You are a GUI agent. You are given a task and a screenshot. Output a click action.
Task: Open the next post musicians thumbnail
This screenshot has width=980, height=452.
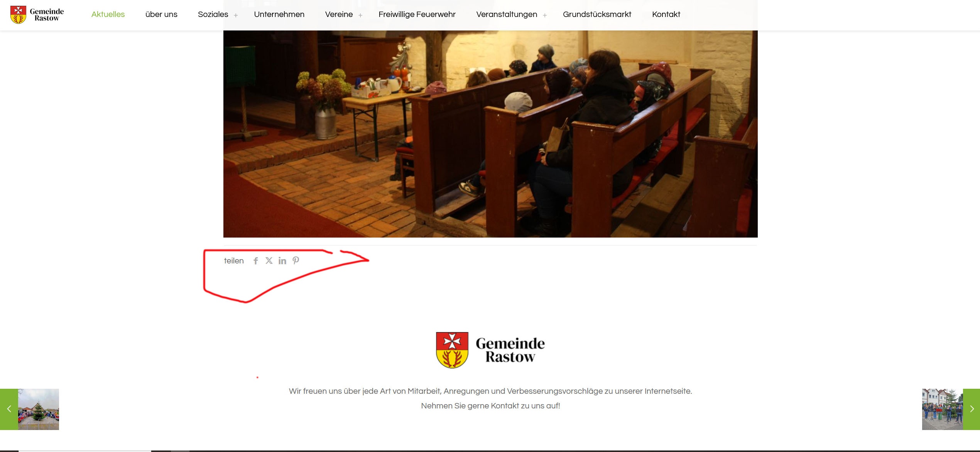tap(943, 409)
